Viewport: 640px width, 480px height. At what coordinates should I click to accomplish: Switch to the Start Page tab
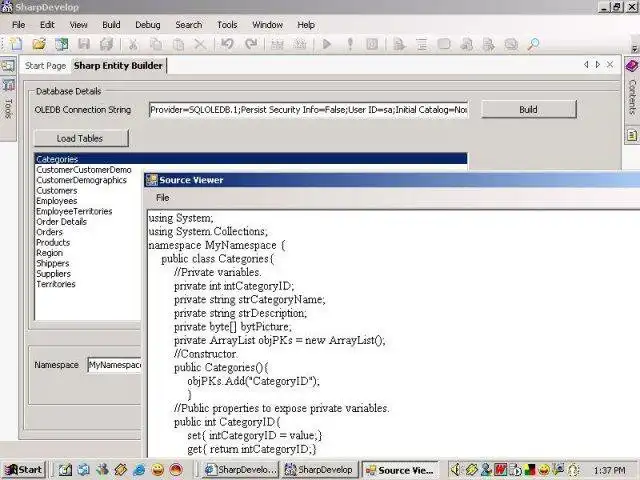[x=45, y=66]
